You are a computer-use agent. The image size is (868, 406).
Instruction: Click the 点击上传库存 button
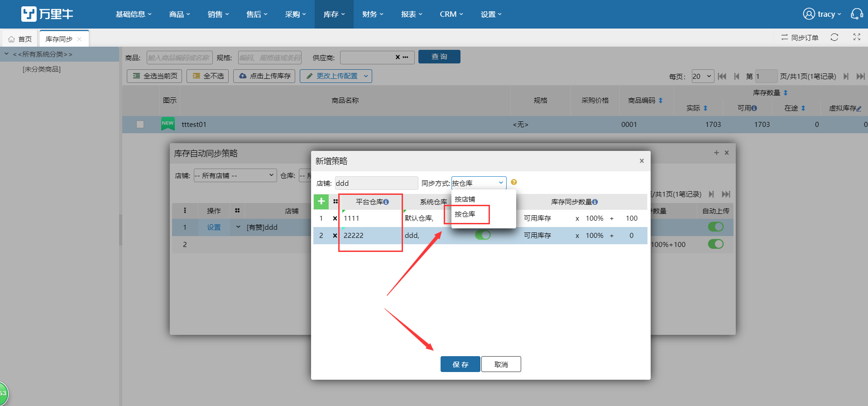coord(264,76)
